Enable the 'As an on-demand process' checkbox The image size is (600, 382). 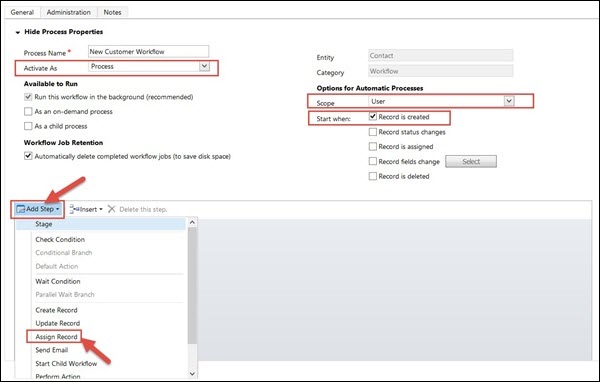click(x=28, y=111)
